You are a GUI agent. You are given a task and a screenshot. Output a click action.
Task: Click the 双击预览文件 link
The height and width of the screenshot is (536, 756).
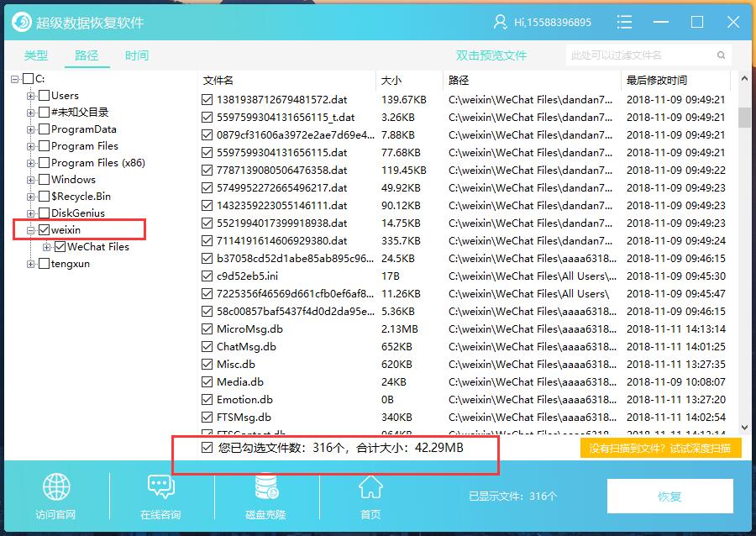tap(491, 55)
